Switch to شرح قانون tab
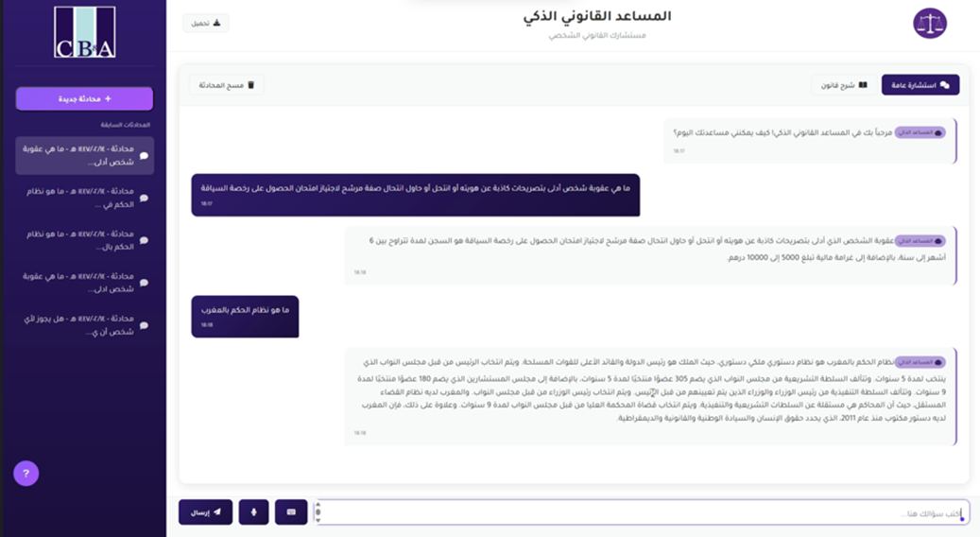Image resolution: width=980 pixels, height=537 pixels. (x=844, y=85)
